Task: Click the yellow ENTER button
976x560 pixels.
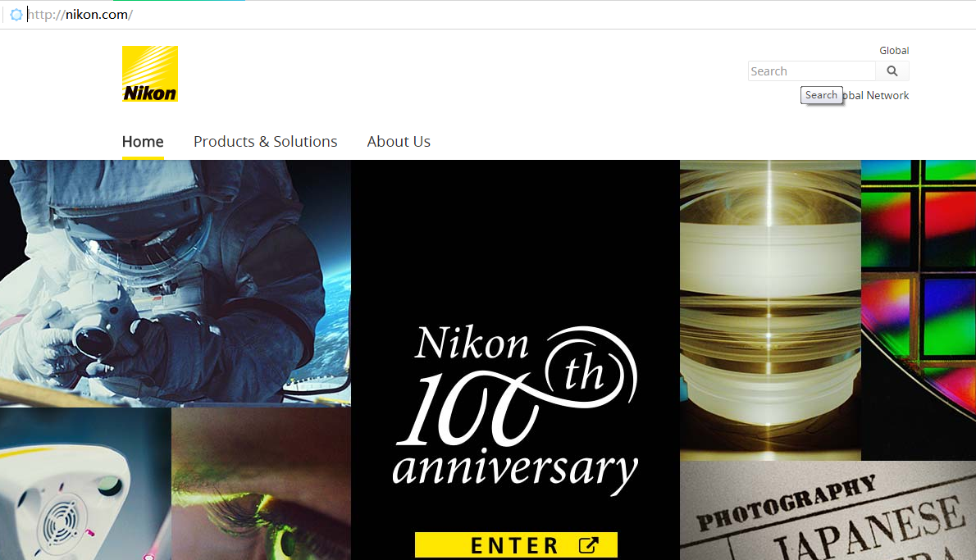Action: tap(516, 545)
